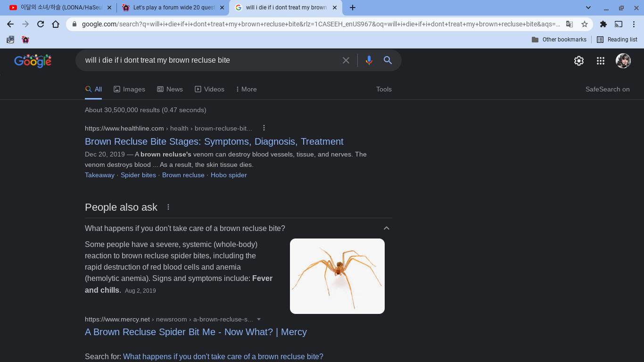Click the brown recluse spider image

tap(337, 276)
